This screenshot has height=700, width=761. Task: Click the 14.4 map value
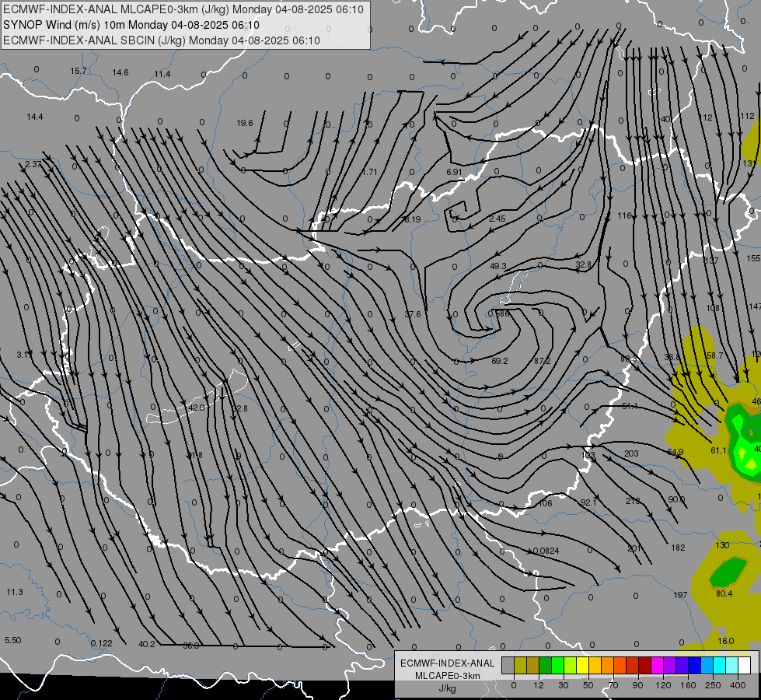point(35,117)
